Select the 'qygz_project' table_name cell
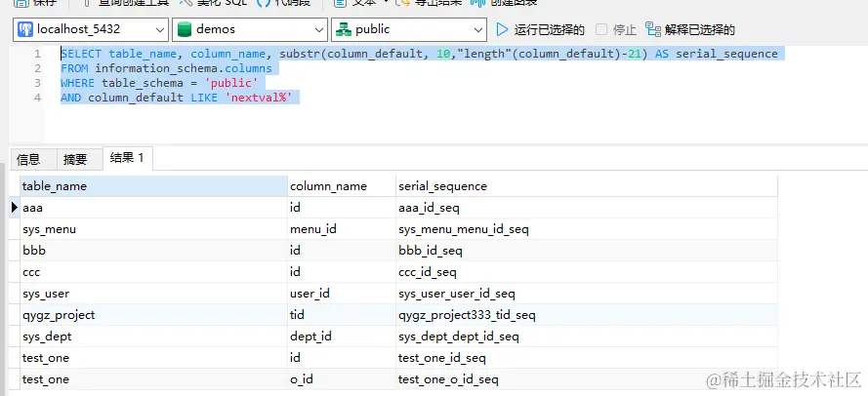This screenshot has width=868, height=396. pyautogui.click(x=154, y=315)
